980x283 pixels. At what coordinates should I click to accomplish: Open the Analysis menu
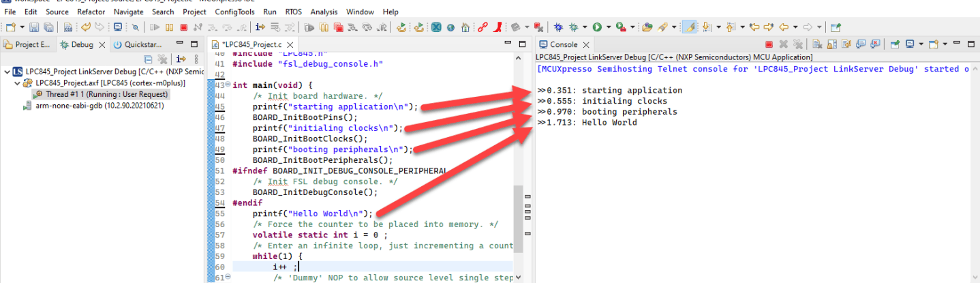324,12
